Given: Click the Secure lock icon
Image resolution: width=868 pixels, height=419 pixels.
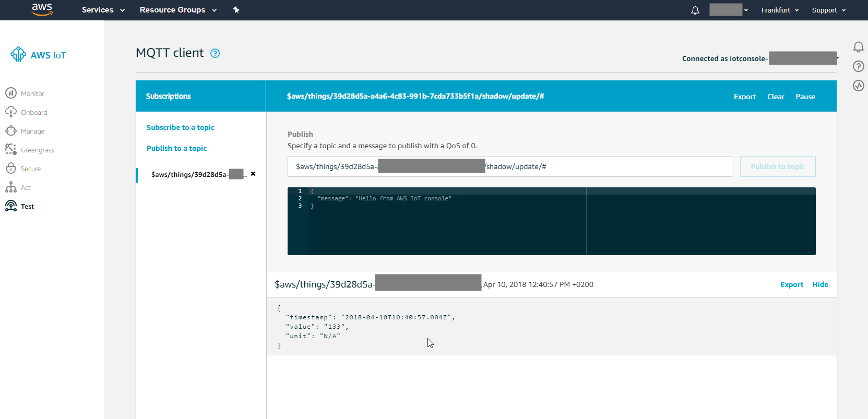Looking at the screenshot, I should click(11, 168).
